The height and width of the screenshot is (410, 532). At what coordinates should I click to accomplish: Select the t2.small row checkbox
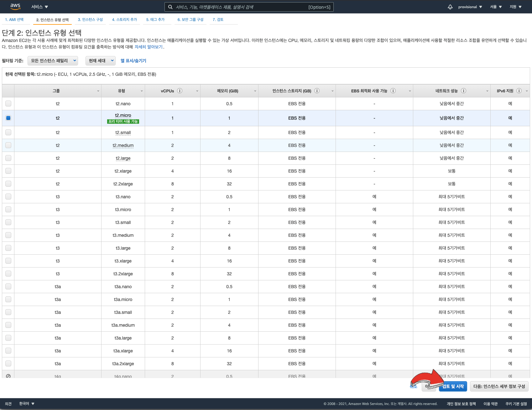[x=8, y=132]
